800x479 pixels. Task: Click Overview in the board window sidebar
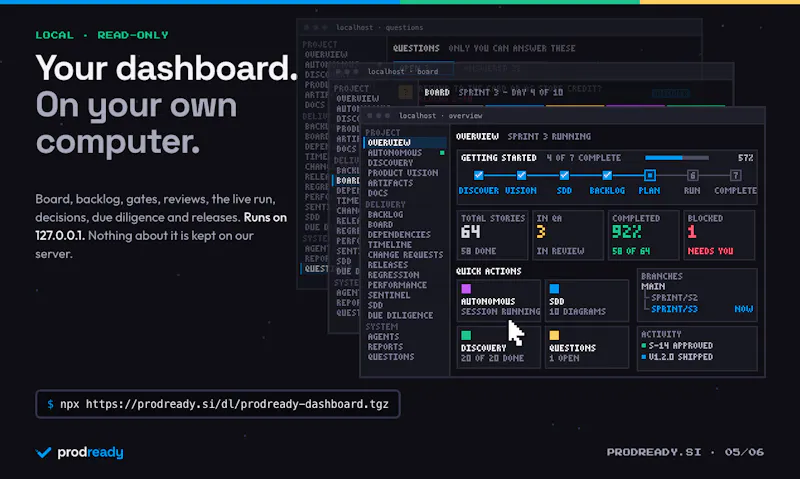(357, 98)
